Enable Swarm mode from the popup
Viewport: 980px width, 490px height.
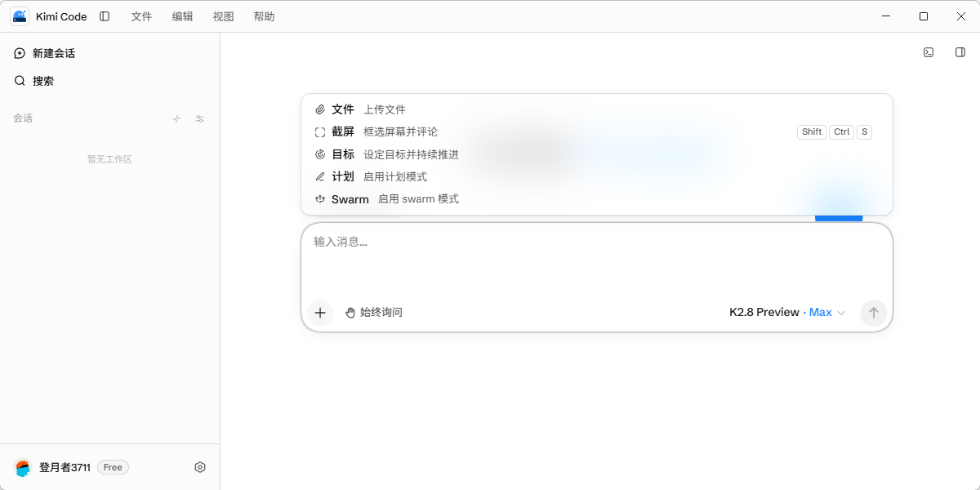[597, 199]
